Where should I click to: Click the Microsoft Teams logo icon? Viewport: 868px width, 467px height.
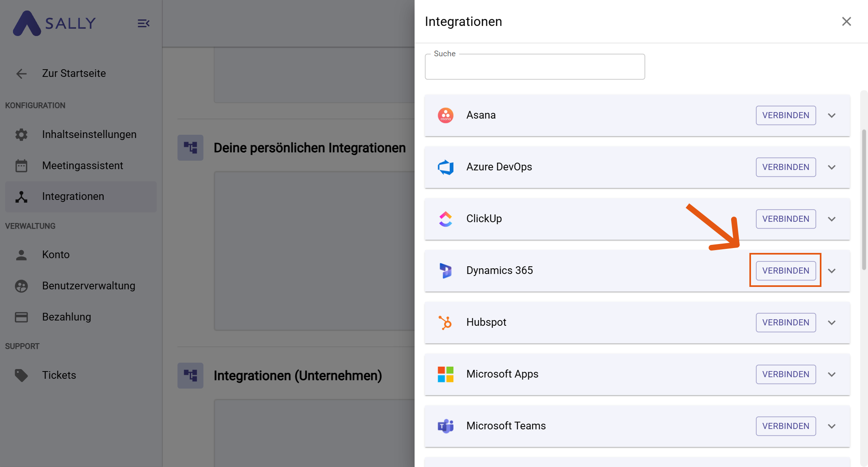pyautogui.click(x=446, y=426)
